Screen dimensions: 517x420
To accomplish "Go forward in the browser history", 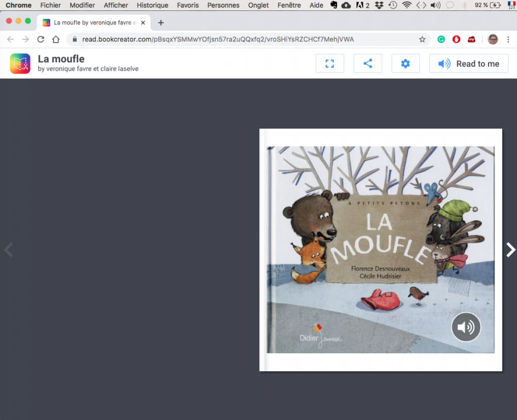I will pos(25,39).
